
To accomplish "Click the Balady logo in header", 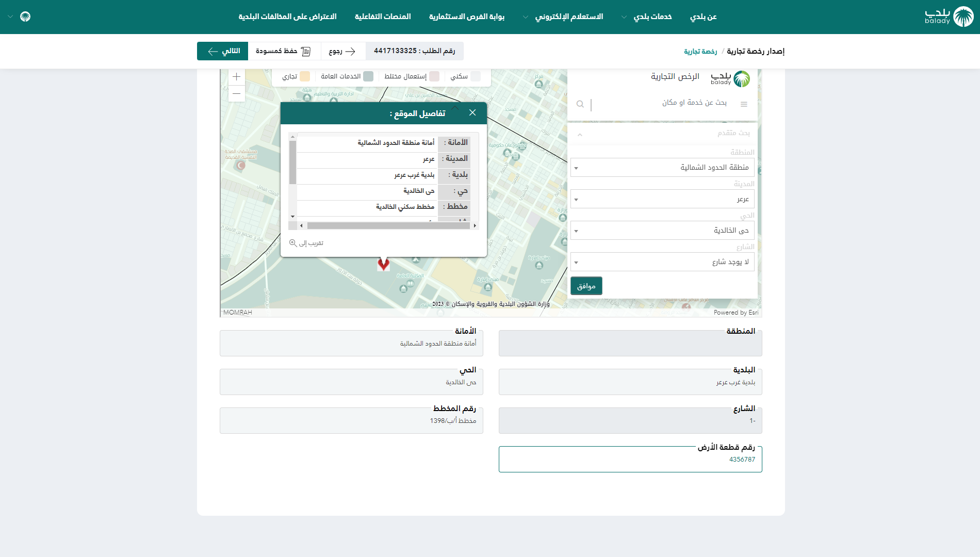I will pos(949,17).
